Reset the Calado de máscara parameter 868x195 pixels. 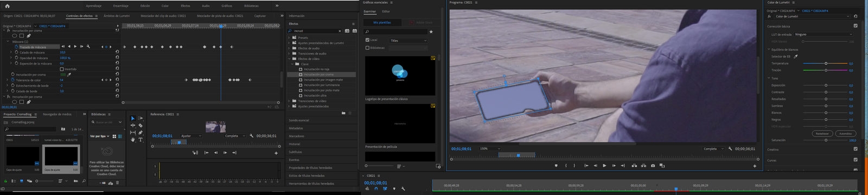117,53
